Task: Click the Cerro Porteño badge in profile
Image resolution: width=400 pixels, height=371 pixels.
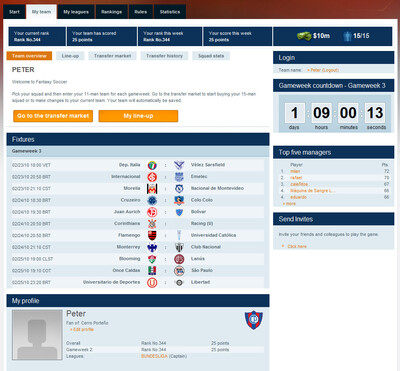Action: (x=254, y=320)
